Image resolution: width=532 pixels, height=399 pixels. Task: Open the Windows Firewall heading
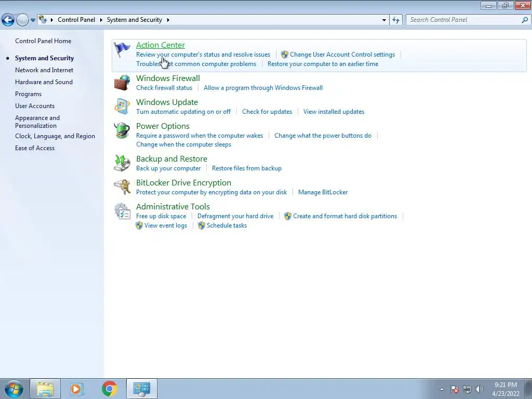pyautogui.click(x=168, y=78)
